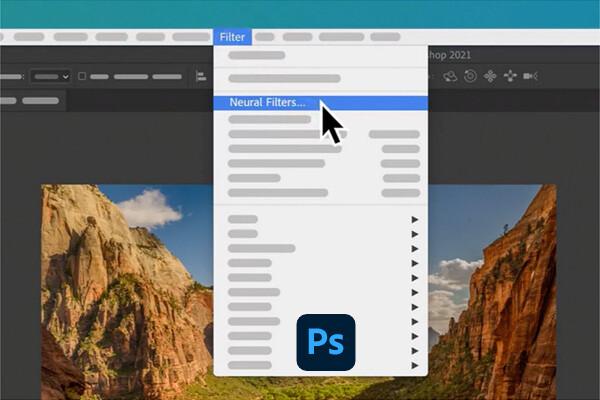This screenshot has width=600, height=400.
Task: Expand the last submenu arrow in Filter menu
Action: point(414,365)
